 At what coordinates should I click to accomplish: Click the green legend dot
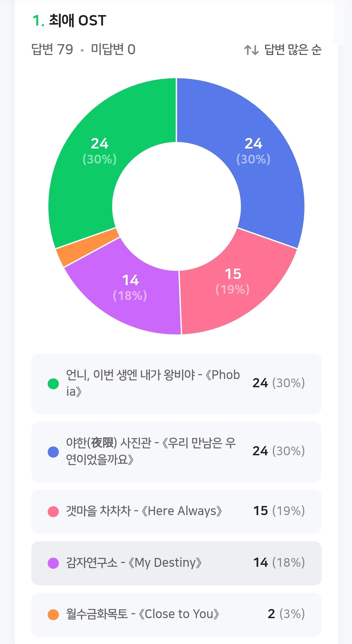point(53,383)
